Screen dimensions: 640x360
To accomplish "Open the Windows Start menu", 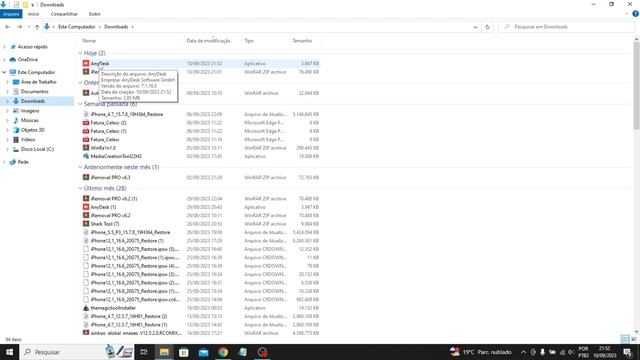I will [9, 352].
